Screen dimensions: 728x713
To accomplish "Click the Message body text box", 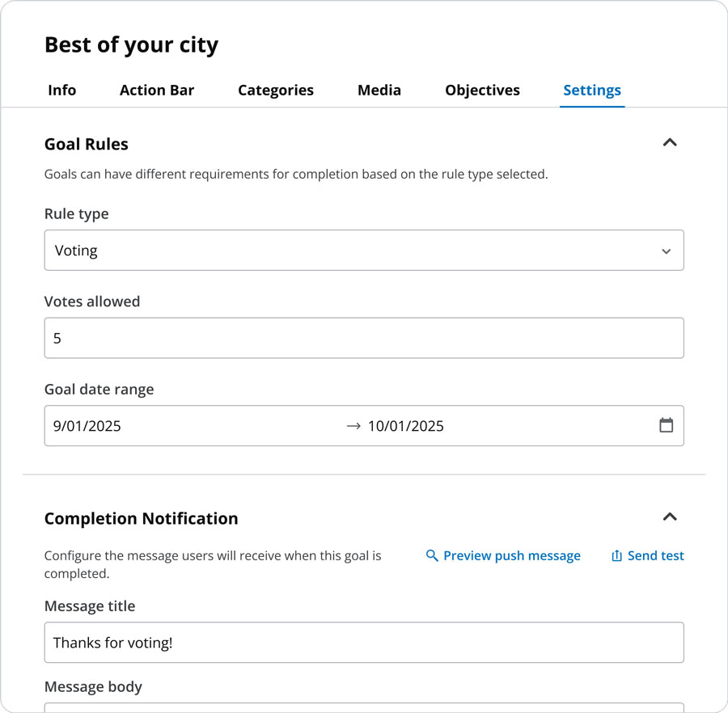I will 363,707.
